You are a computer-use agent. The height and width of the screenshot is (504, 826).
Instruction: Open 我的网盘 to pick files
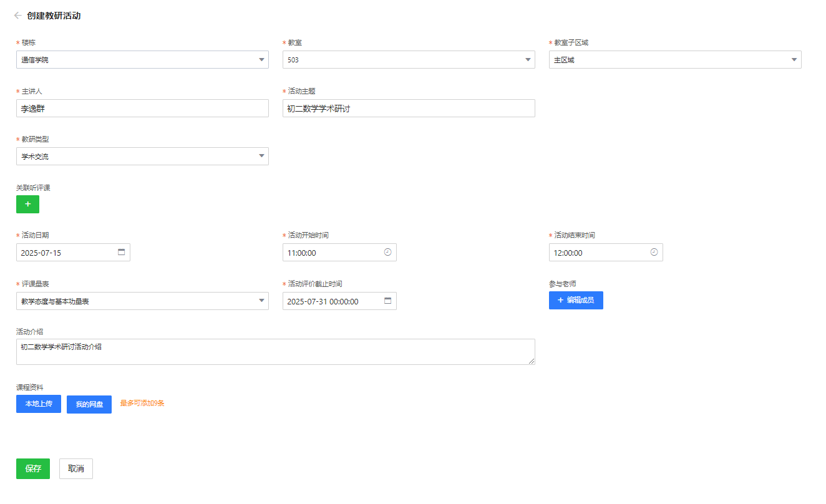tap(89, 405)
